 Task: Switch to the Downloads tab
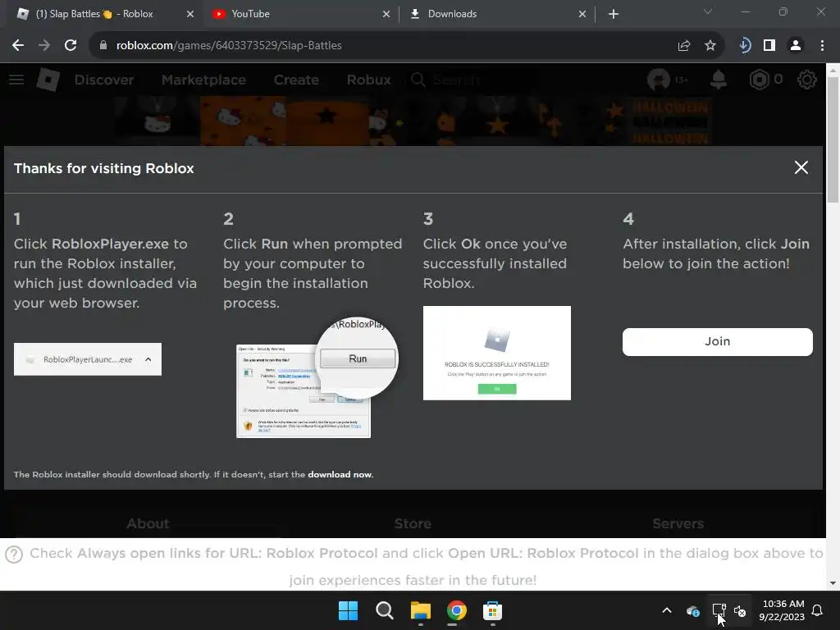coord(497,14)
